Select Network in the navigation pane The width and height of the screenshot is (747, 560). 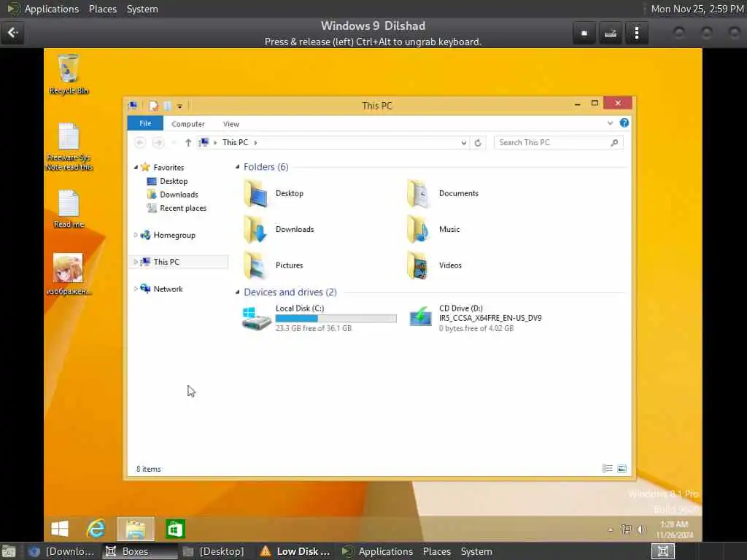point(169,289)
